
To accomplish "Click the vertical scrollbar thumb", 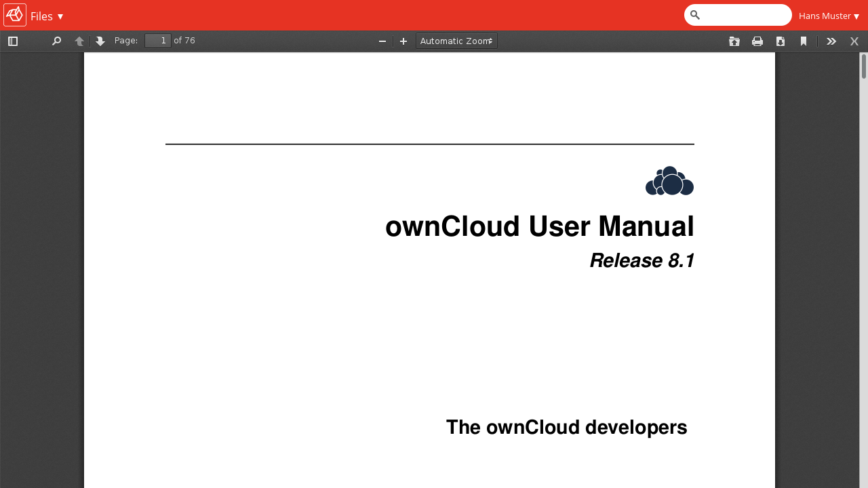I will [864, 66].
